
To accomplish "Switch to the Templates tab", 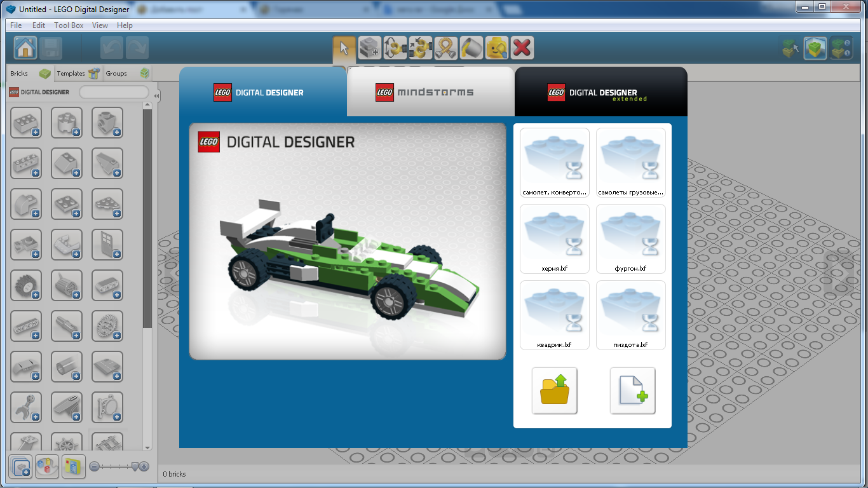I will point(78,73).
